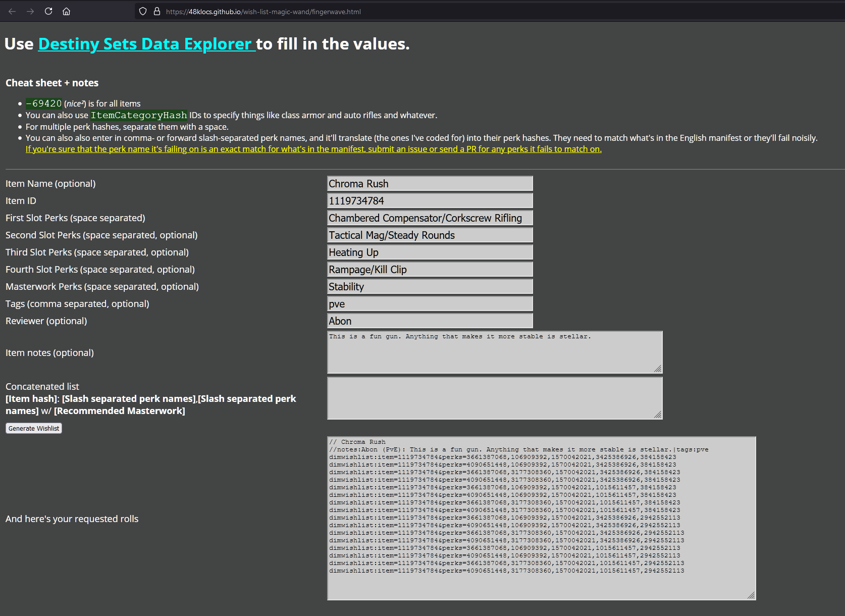Click the browser back arrow
The image size is (845, 616).
pos(12,12)
